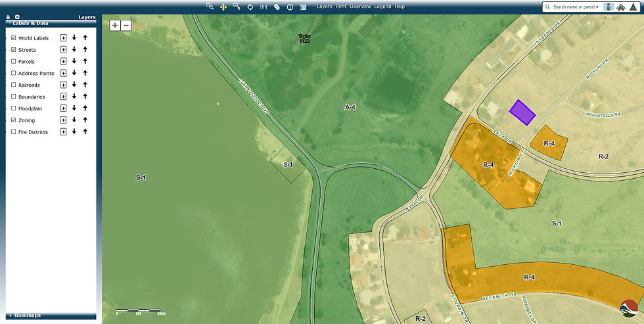Enable the Address Points layer checkbox
This screenshot has width=644, height=324.
point(14,73)
